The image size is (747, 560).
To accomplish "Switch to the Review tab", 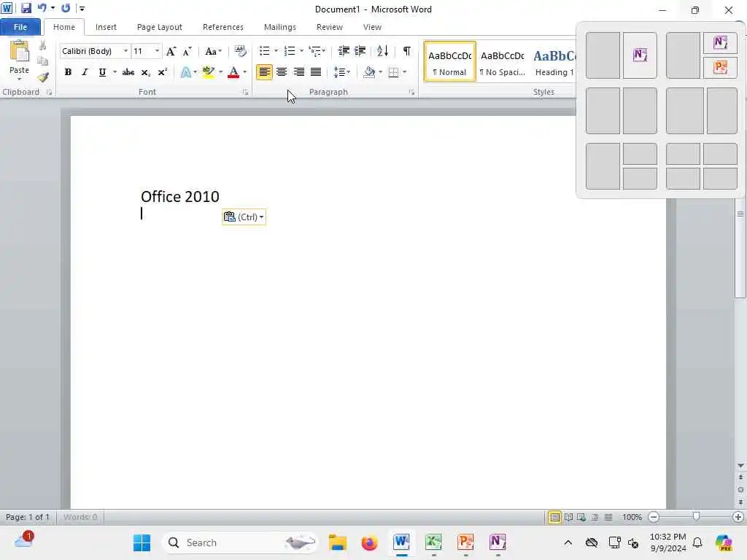I will 330,27.
